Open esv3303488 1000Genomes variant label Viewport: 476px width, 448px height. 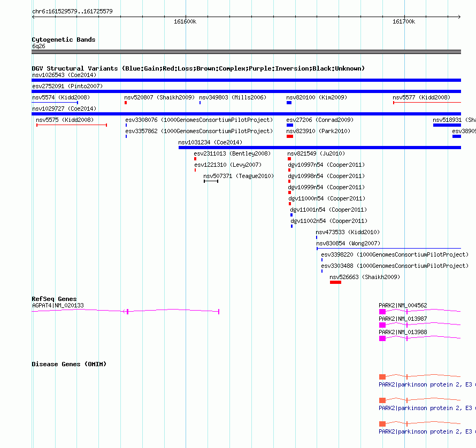(x=395, y=266)
